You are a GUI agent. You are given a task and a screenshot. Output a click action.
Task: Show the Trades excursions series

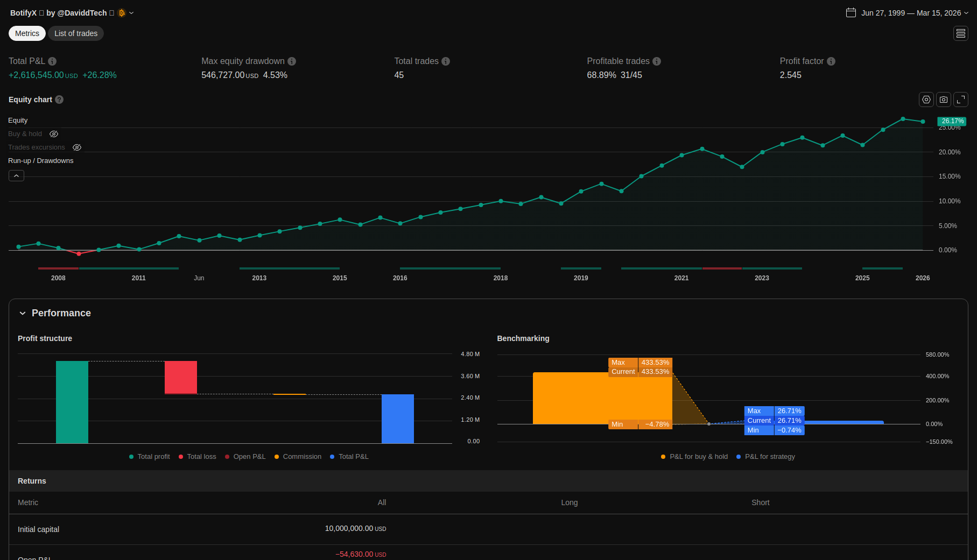coord(77,147)
